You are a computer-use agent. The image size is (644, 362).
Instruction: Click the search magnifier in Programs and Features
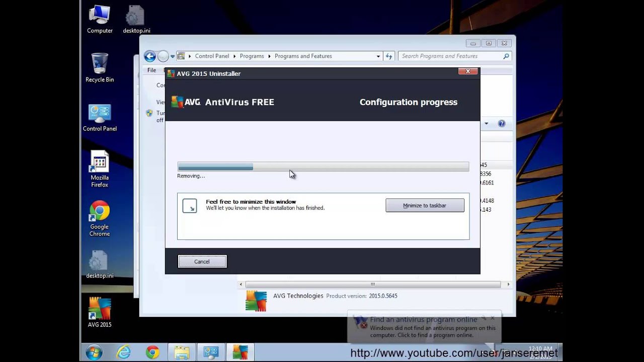coord(506,56)
